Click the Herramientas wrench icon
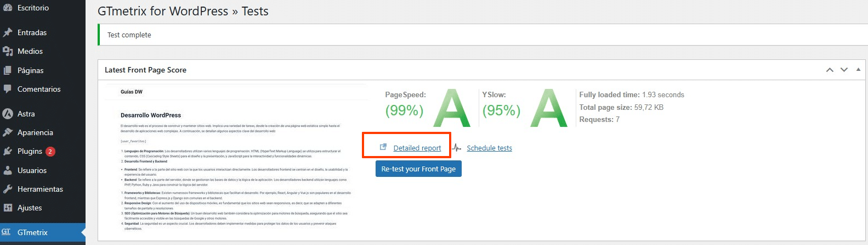The image size is (868, 245). click(x=8, y=189)
